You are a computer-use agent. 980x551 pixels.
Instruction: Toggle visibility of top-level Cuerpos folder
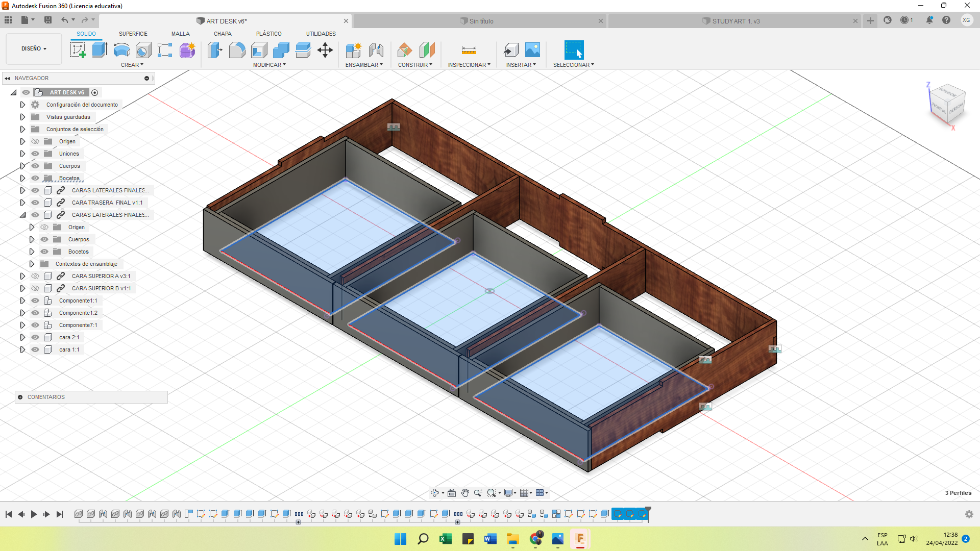[35, 166]
